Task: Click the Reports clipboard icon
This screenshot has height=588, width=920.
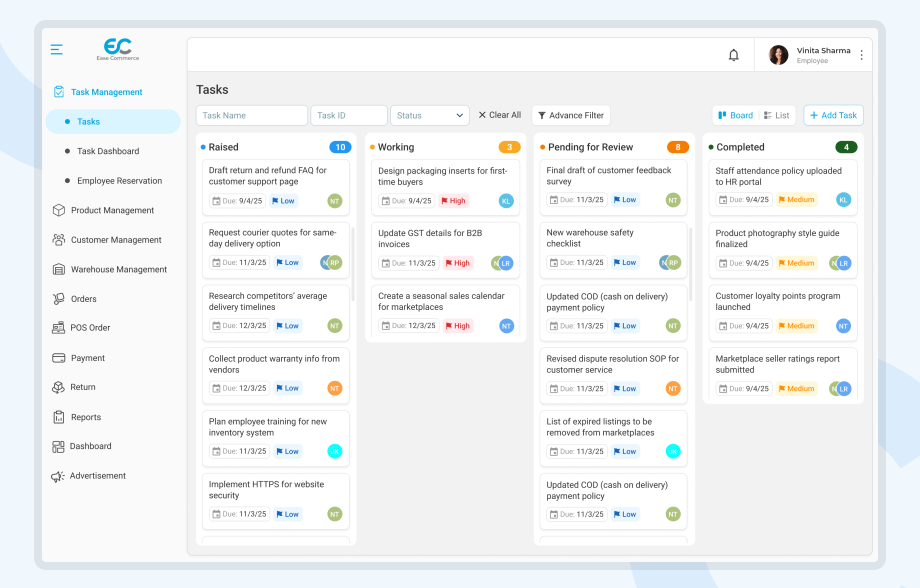Action: point(58,417)
